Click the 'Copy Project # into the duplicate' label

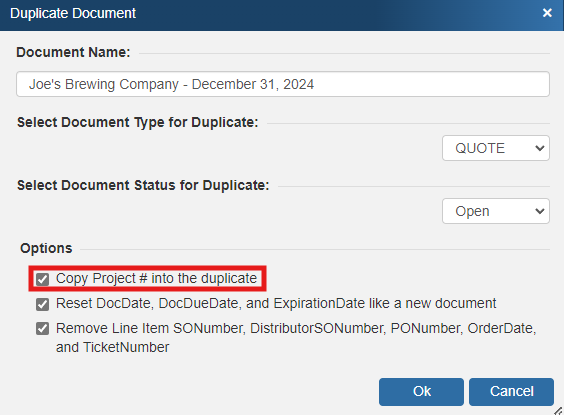pos(156,278)
